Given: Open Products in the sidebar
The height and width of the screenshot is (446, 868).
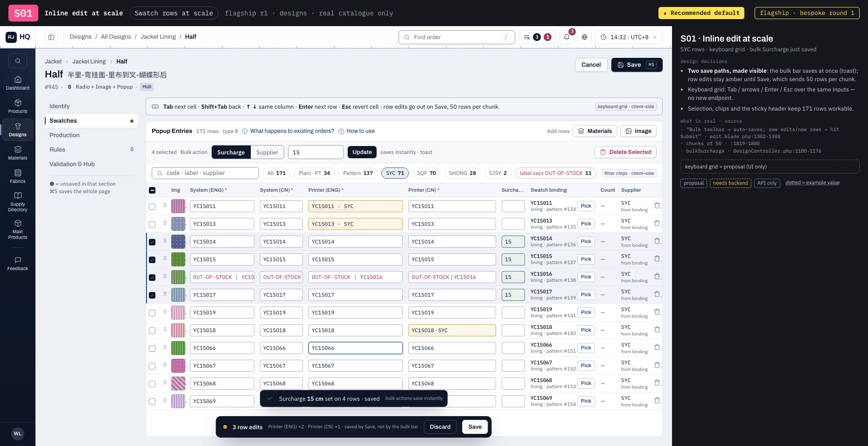Looking at the screenshot, I should (x=18, y=106).
